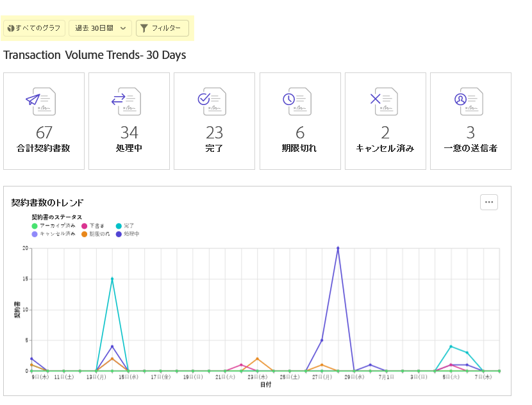Click the orange peak at 23日(木)
This screenshot has height=405, width=532.
(x=257, y=358)
